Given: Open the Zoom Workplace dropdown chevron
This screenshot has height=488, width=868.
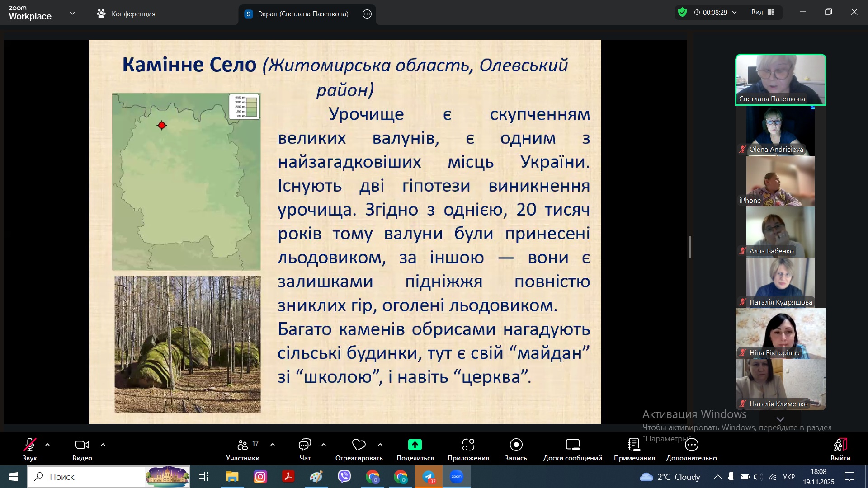Looking at the screenshot, I should coord(72,14).
